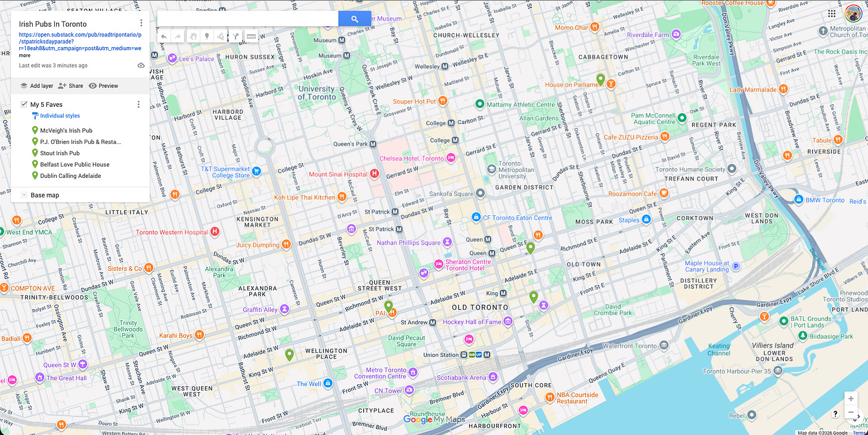Expand description with the more link

click(24, 55)
